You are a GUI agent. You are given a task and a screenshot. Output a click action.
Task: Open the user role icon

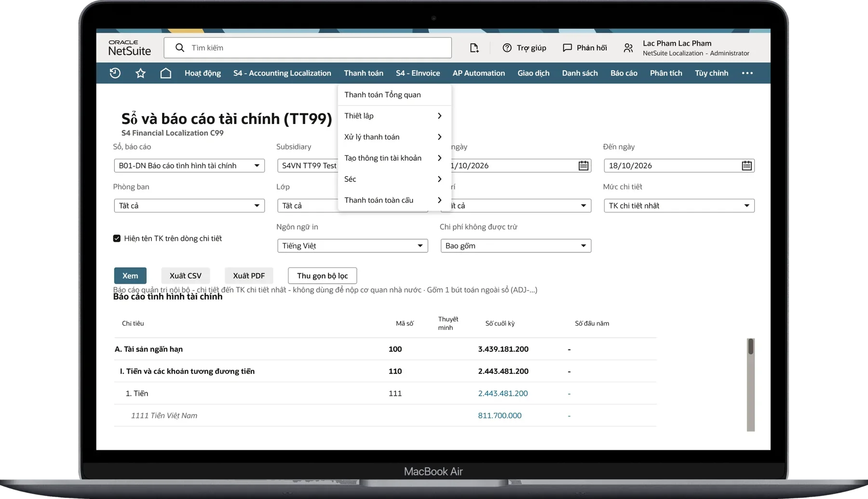coord(628,48)
